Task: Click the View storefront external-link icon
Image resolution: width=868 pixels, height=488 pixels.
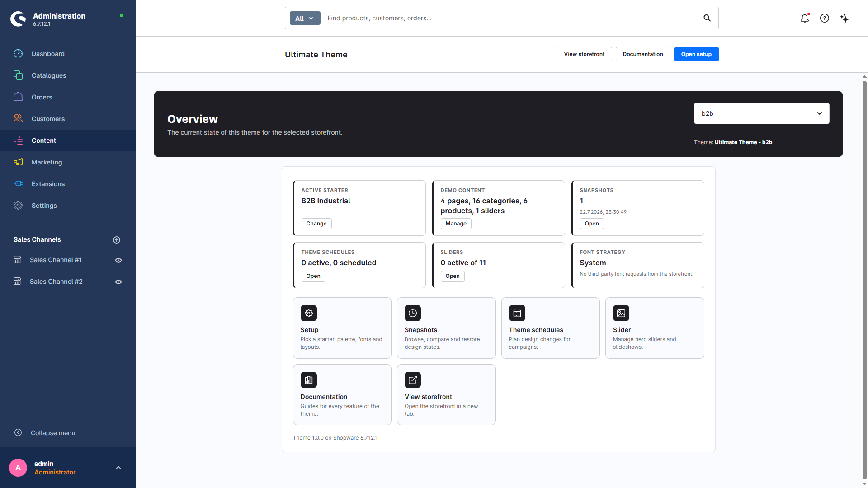Action: point(413,380)
